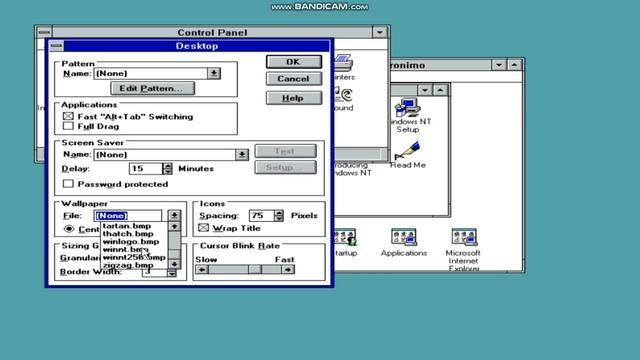Choose winlogo.bmp from wallpaper list
The image size is (640, 360).
pyautogui.click(x=131, y=241)
